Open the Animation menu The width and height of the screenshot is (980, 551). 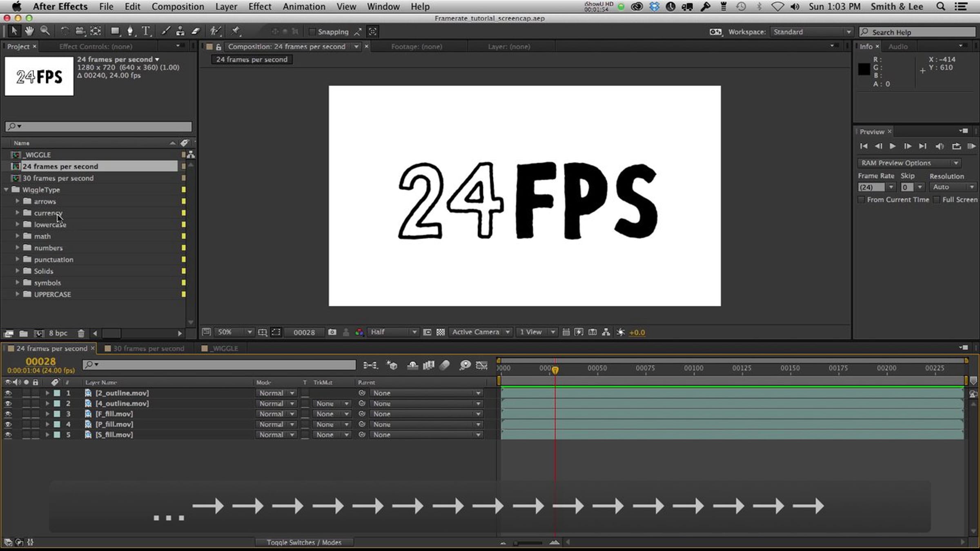tap(304, 7)
